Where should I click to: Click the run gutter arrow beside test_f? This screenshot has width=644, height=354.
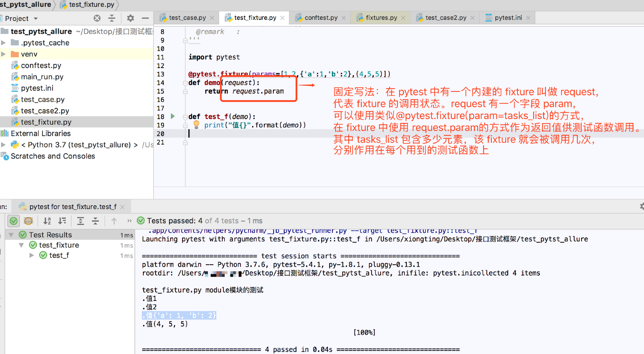(173, 116)
